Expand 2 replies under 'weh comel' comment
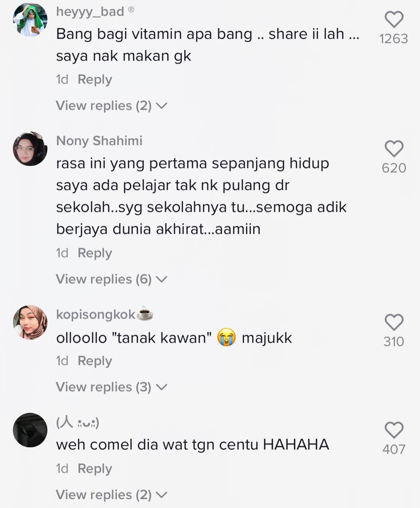The width and height of the screenshot is (420, 508). (x=112, y=495)
